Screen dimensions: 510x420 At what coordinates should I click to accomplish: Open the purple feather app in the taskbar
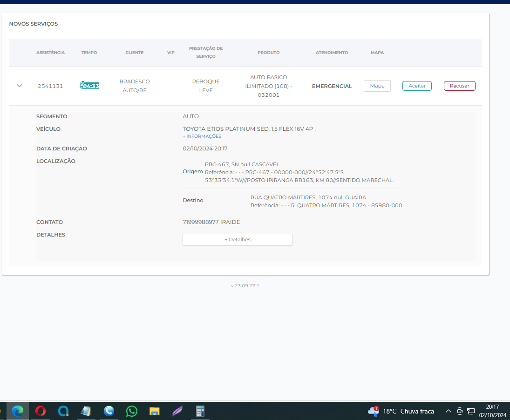tap(177, 411)
